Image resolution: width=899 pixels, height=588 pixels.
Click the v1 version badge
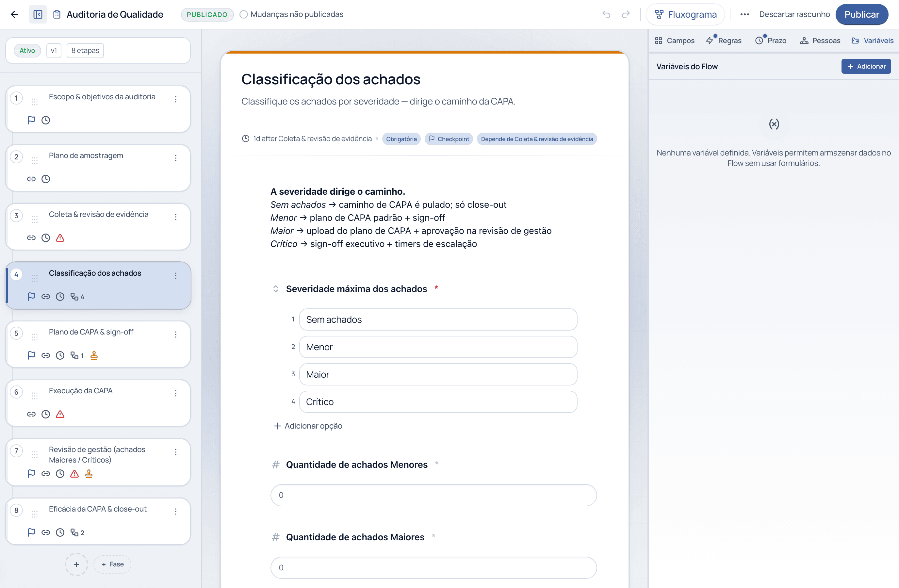[x=54, y=51]
